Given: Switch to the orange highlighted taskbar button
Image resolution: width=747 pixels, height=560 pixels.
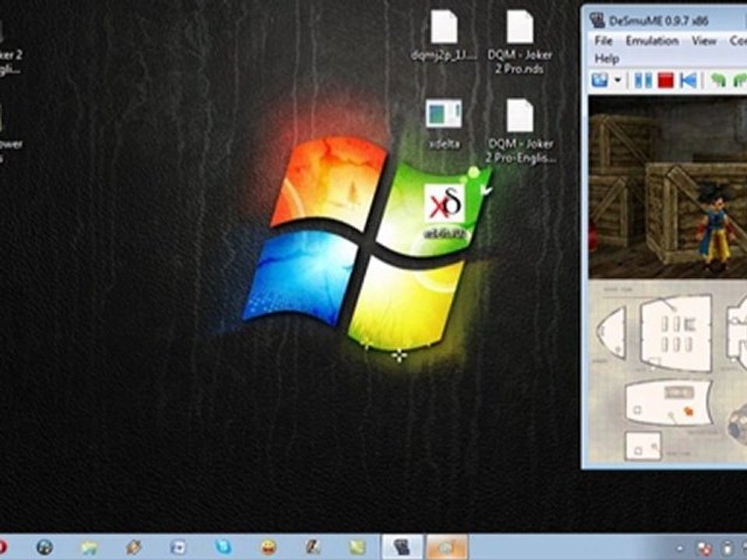Looking at the screenshot, I should pos(447,547).
